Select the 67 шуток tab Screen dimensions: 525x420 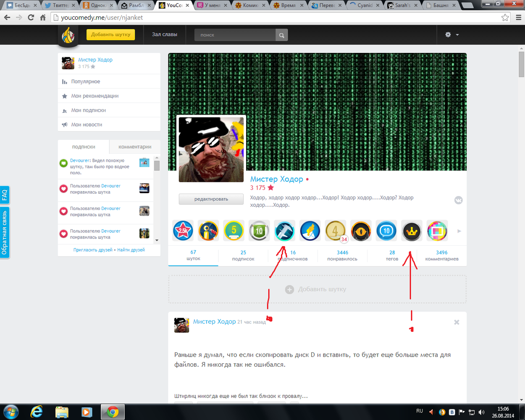193,255
